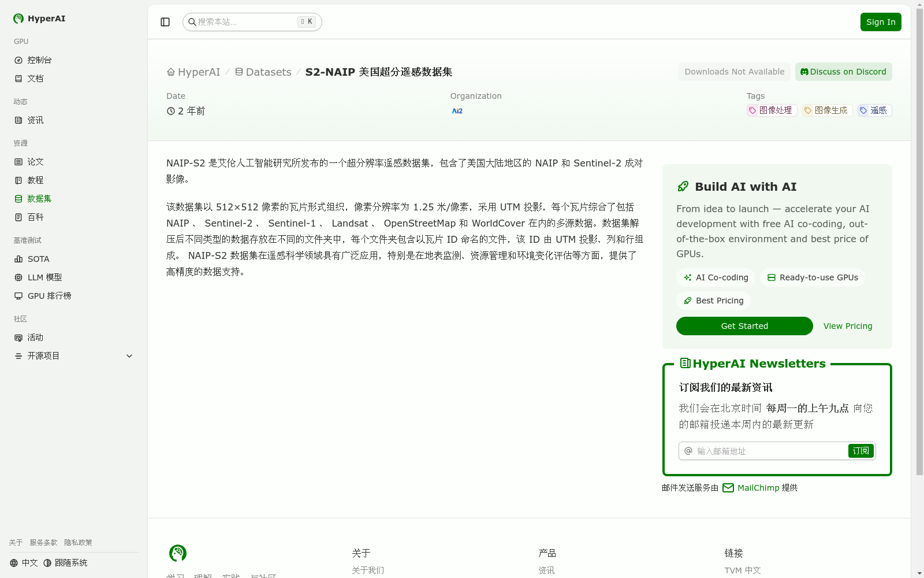
Task: Click the magnifier search icon
Action: 192,22
